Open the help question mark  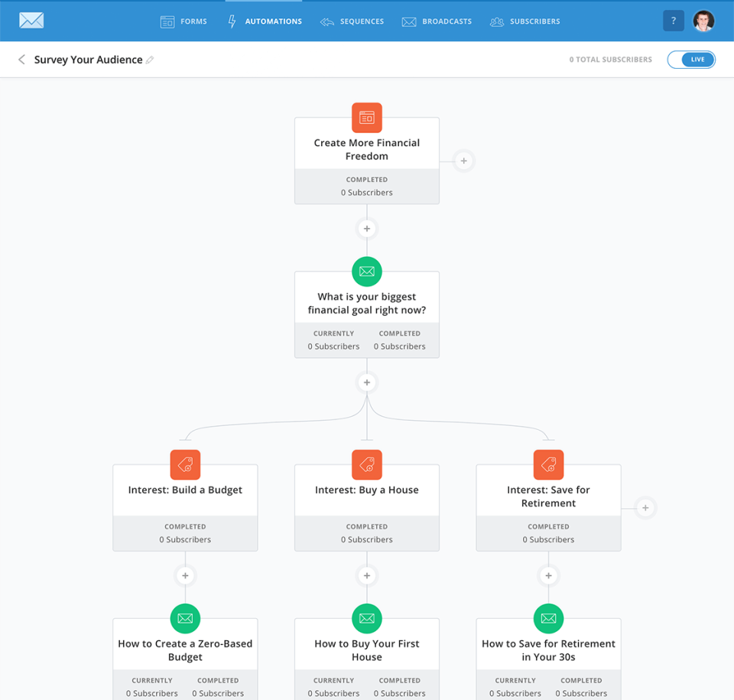[674, 21]
